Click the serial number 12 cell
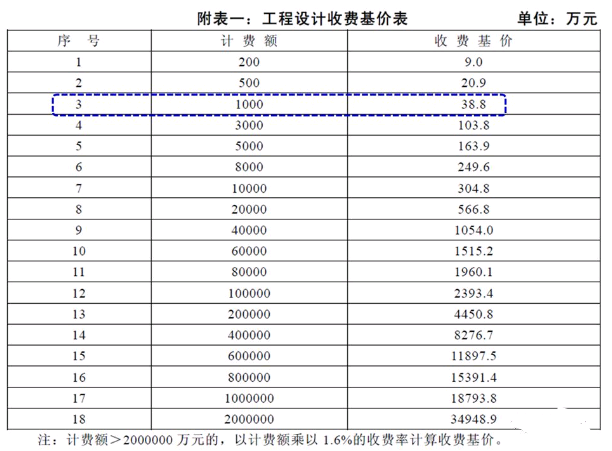Screen dimensions: 612x451 (79, 293)
